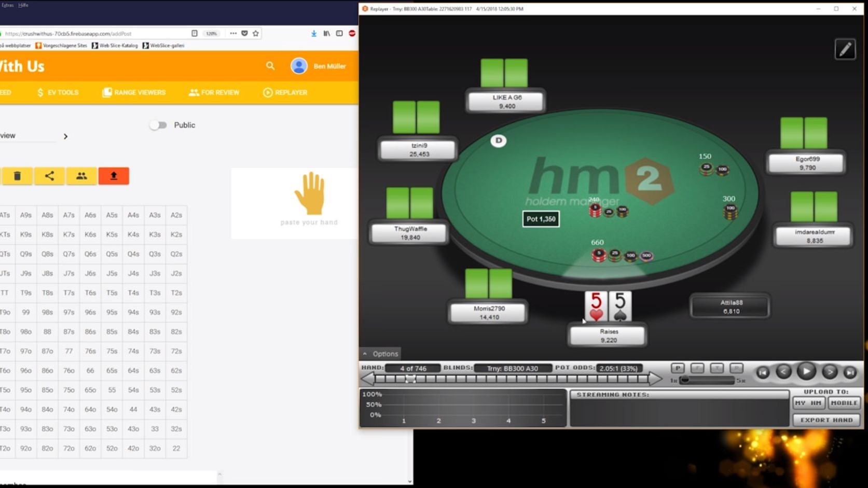This screenshot has height=488, width=868.
Task: Expand the review chevron arrow
Action: [x=65, y=136]
